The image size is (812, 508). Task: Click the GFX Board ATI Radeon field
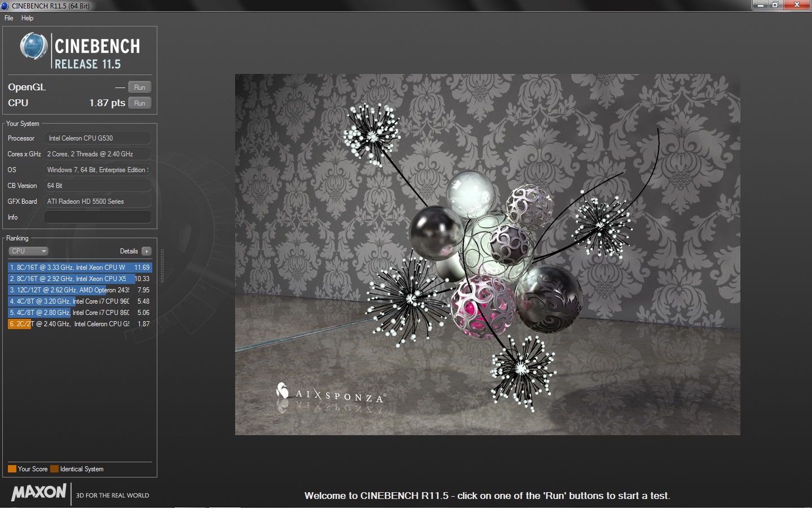coord(98,202)
